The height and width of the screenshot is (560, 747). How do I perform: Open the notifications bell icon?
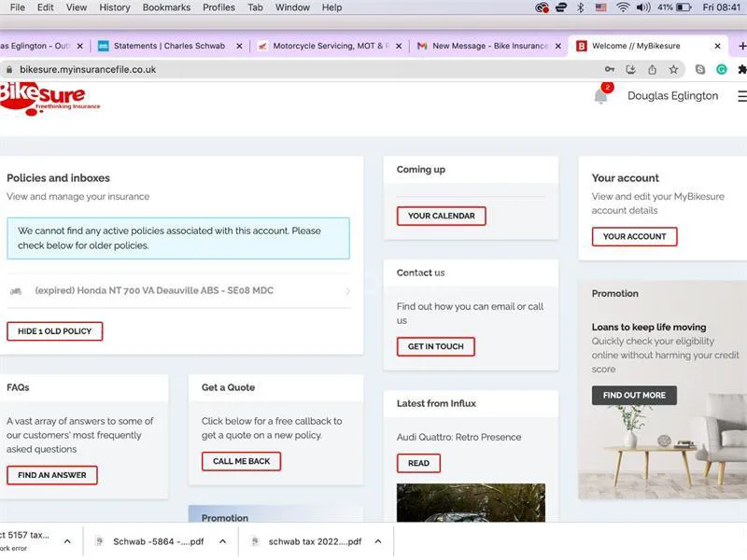(x=601, y=96)
